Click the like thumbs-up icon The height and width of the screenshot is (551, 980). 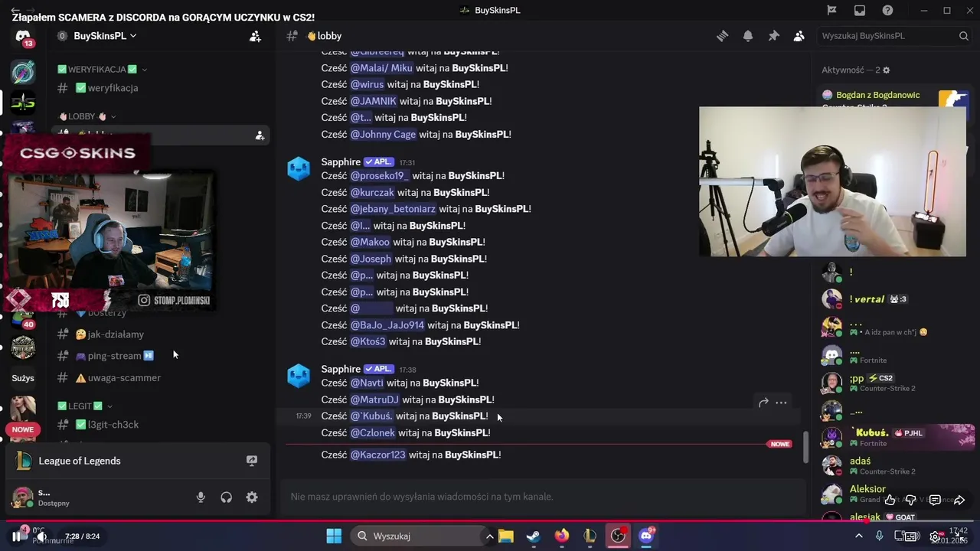[x=890, y=500]
